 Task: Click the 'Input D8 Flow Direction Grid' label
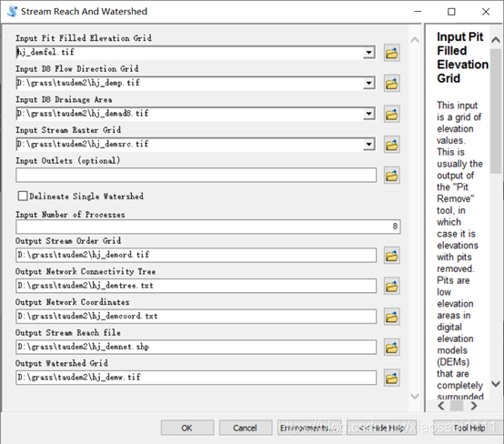coord(77,69)
